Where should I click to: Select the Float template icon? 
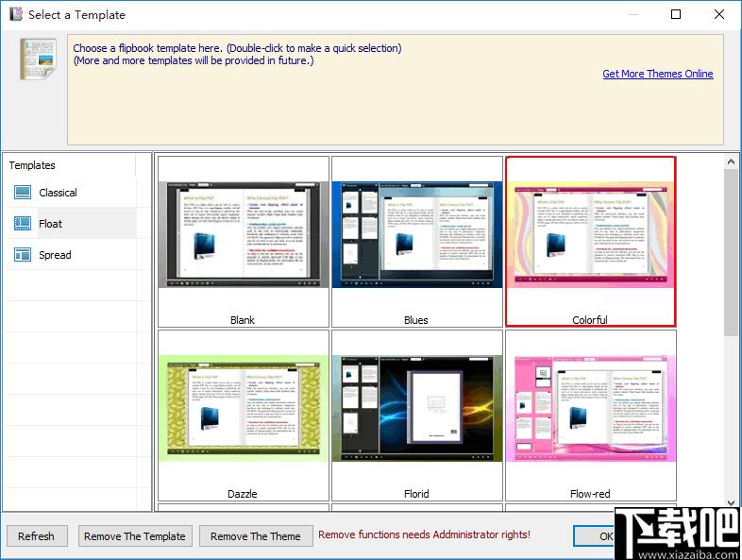23,224
